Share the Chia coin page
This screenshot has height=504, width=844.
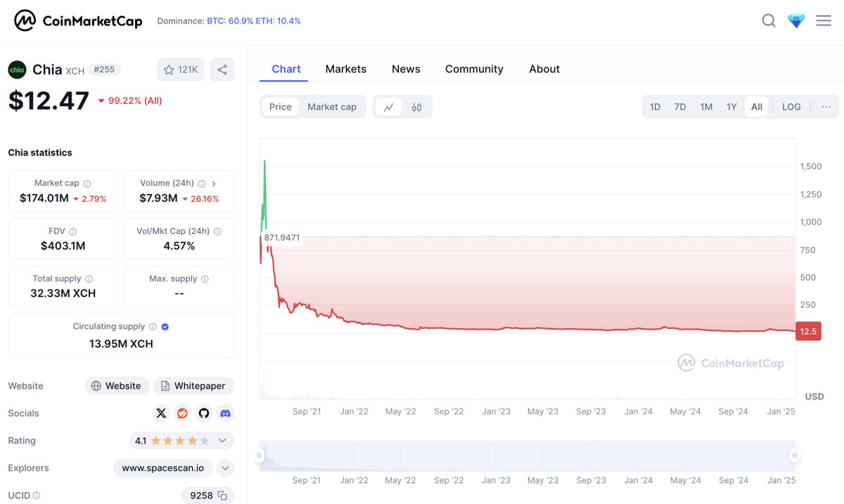(222, 70)
